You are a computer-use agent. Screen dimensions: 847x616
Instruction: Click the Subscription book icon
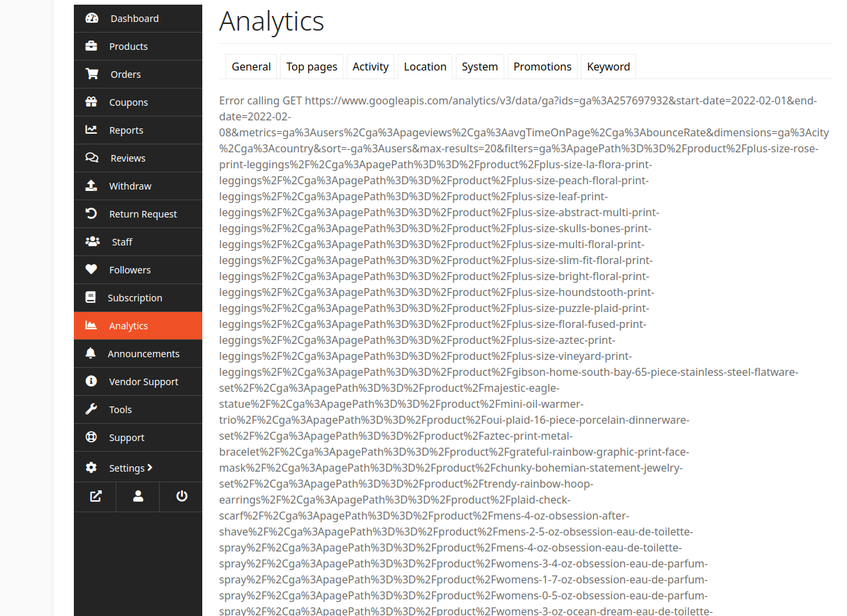point(90,298)
